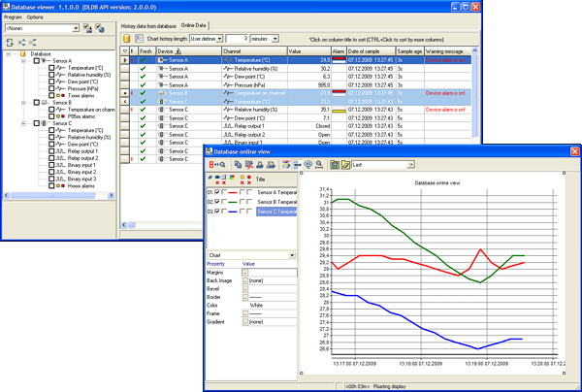Collapse the Sensor C tree node

point(23,123)
